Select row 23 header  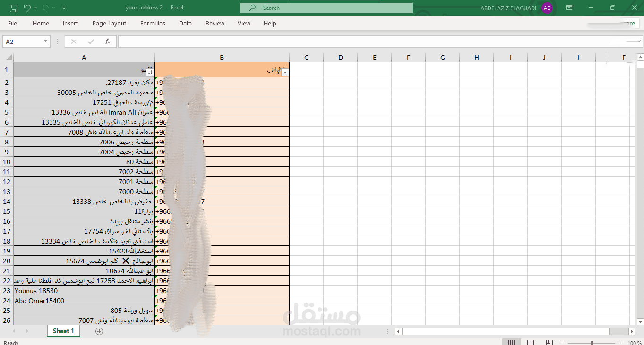pyautogui.click(x=7, y=291)
